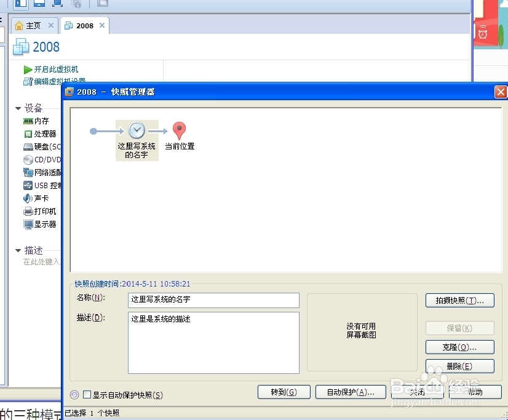Screen dimensions: 508x420
Task: Click the 在此处键入 description placeholder
Action: tap(42, 261)
